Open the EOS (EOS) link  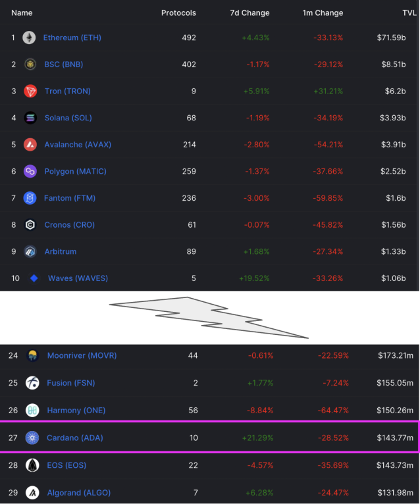point(66,465)
